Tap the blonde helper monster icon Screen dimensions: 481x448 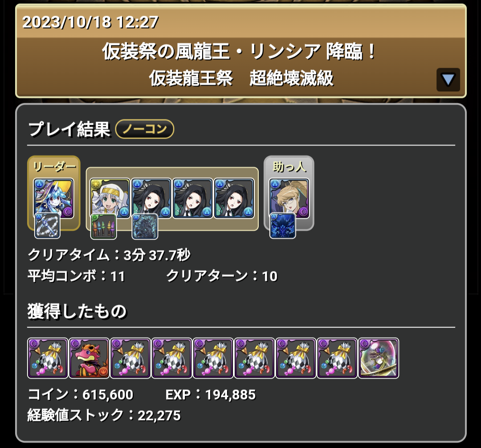(x=289, y=198)
